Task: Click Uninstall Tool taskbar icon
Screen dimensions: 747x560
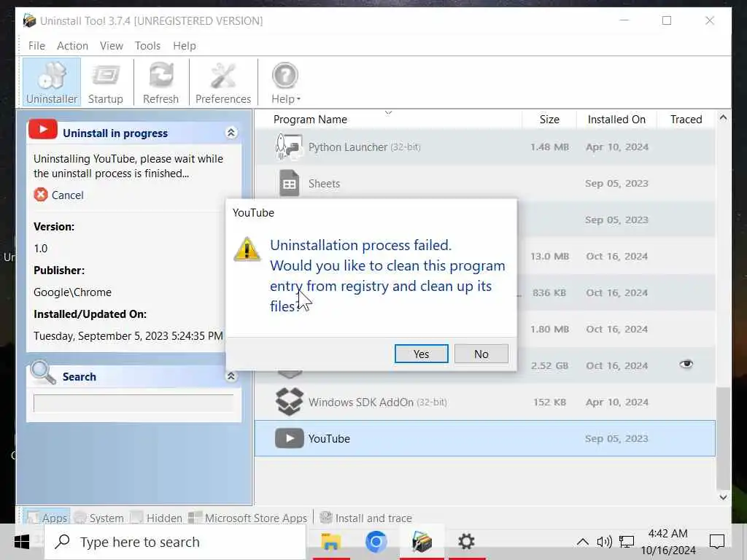Action: point(422,542)
